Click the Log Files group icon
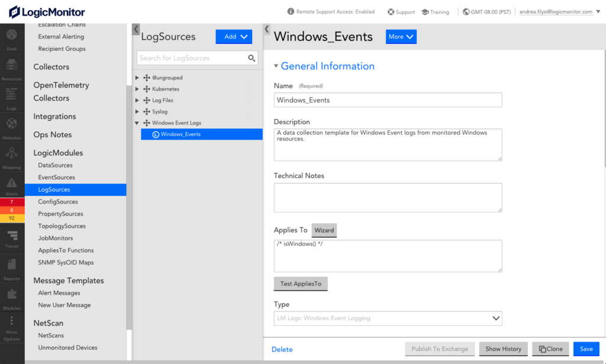The width and height of the screenshot is (606, 364). click(147, 100)
